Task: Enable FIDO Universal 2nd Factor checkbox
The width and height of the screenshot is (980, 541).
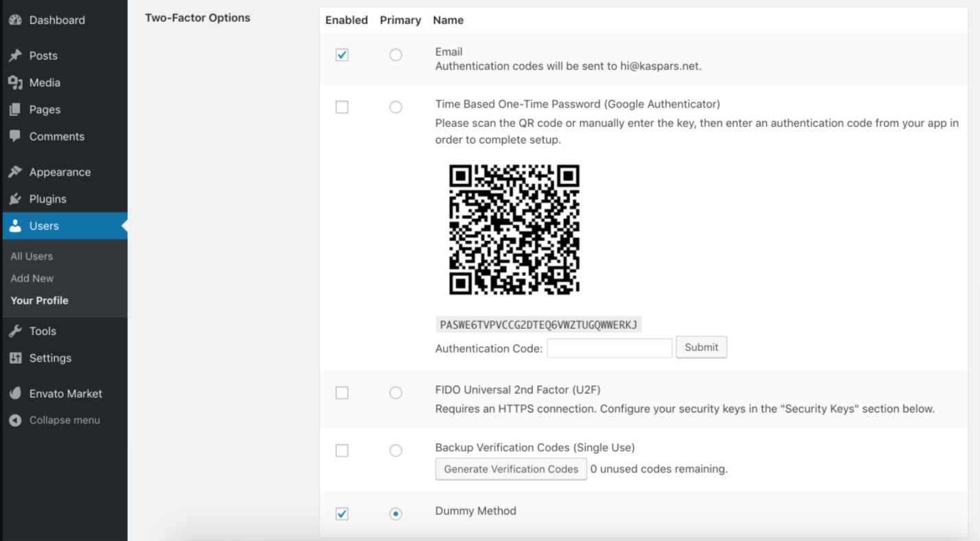Action: (342, 393)
